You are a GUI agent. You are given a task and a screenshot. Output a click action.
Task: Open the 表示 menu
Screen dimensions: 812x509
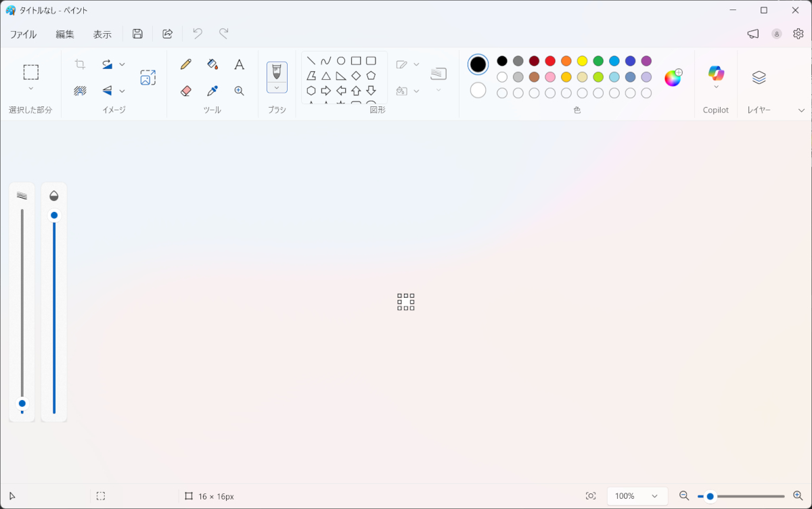coord(102,34)
